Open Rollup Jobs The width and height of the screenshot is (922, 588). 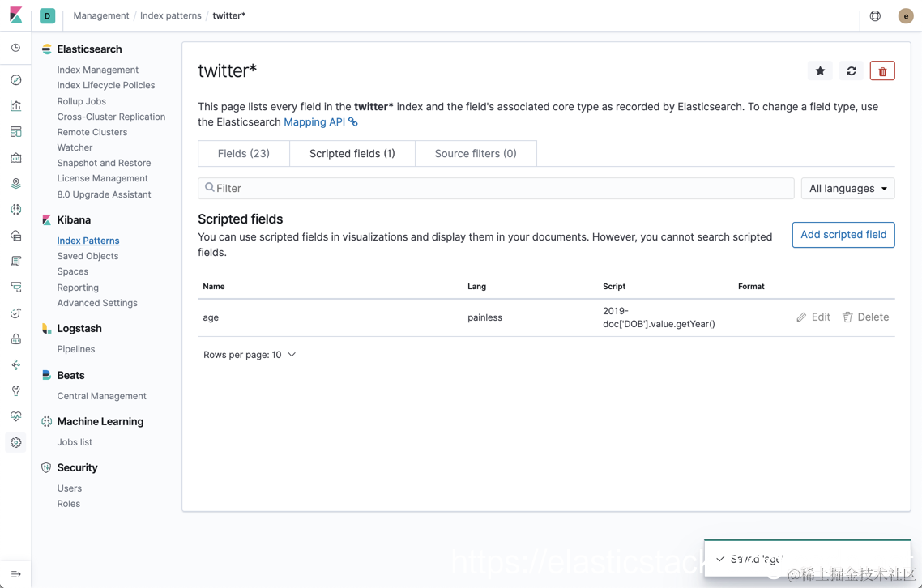tap(81, 101)
